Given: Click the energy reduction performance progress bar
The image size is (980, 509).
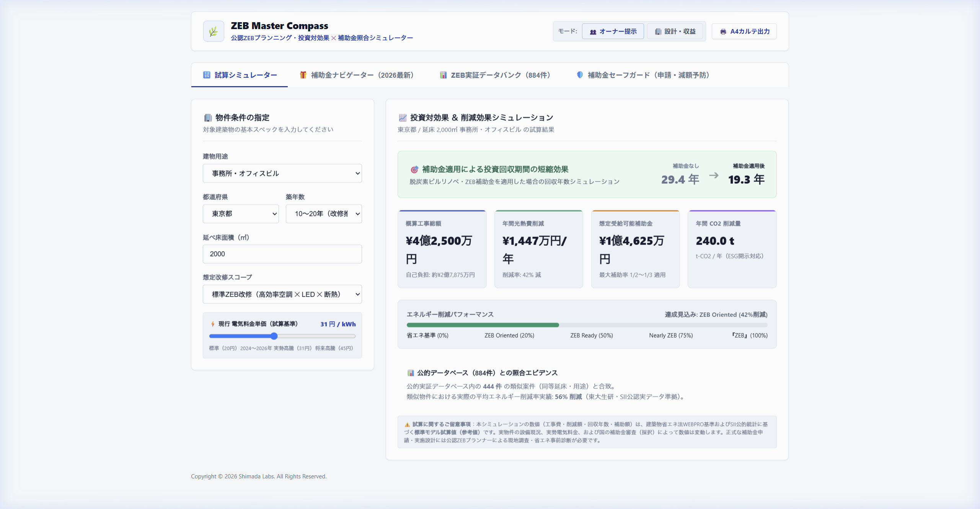Looking at the screenshot, I should tap(587, 325).
